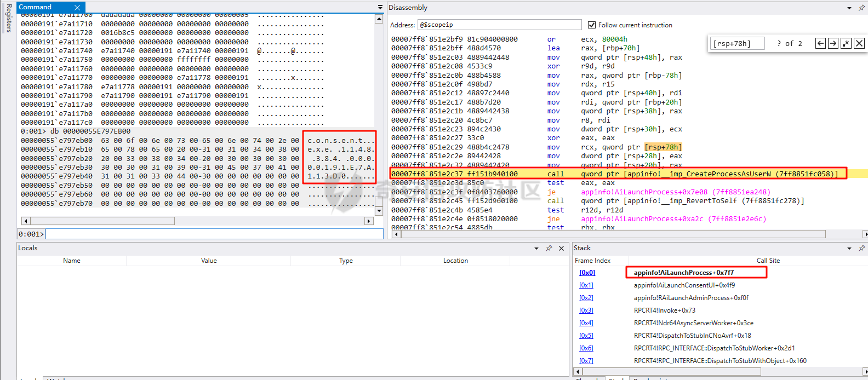868x380 pixels.
Task: Open stack frame [0x1] link
Action: pos(586,285)
